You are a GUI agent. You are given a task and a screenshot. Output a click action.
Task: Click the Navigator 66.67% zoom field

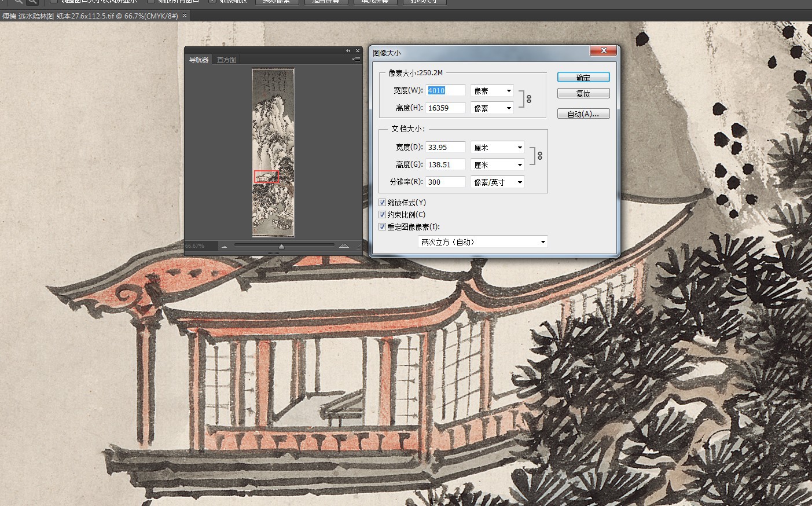200,246
